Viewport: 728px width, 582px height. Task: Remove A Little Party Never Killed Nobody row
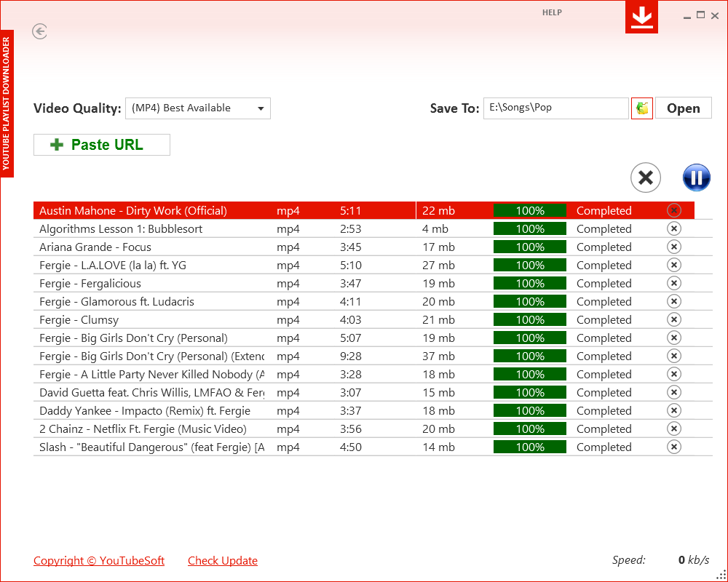[x=673, y=374]
